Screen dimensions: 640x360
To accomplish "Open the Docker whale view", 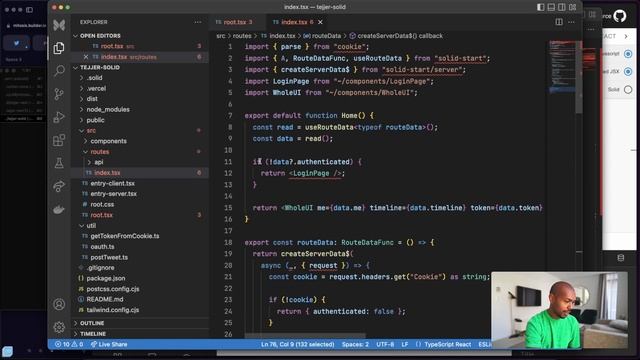I will pyautogui.click(x=59, y=209).
